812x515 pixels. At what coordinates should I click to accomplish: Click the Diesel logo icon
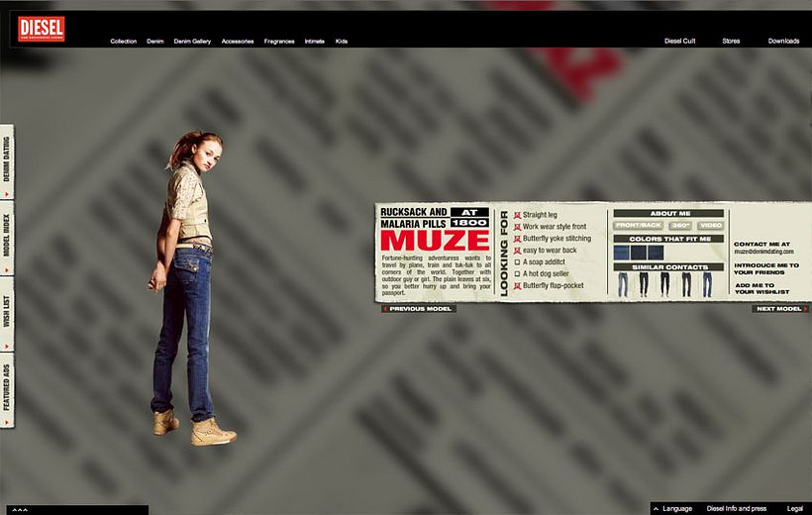tap(41, 29)
